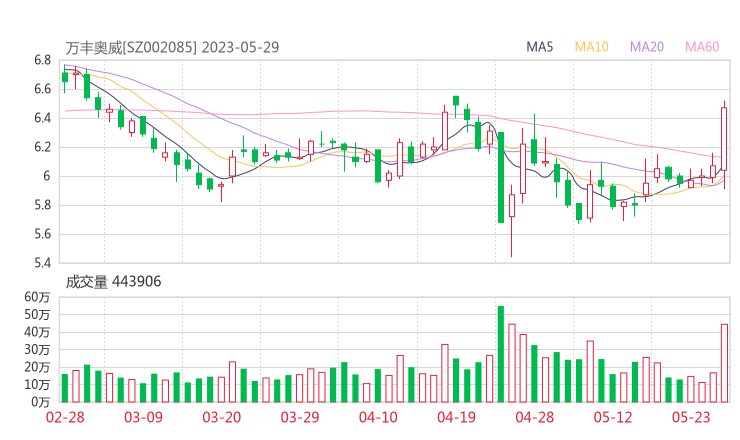Click the 03-09 date axis label

[x=143, y=417]
